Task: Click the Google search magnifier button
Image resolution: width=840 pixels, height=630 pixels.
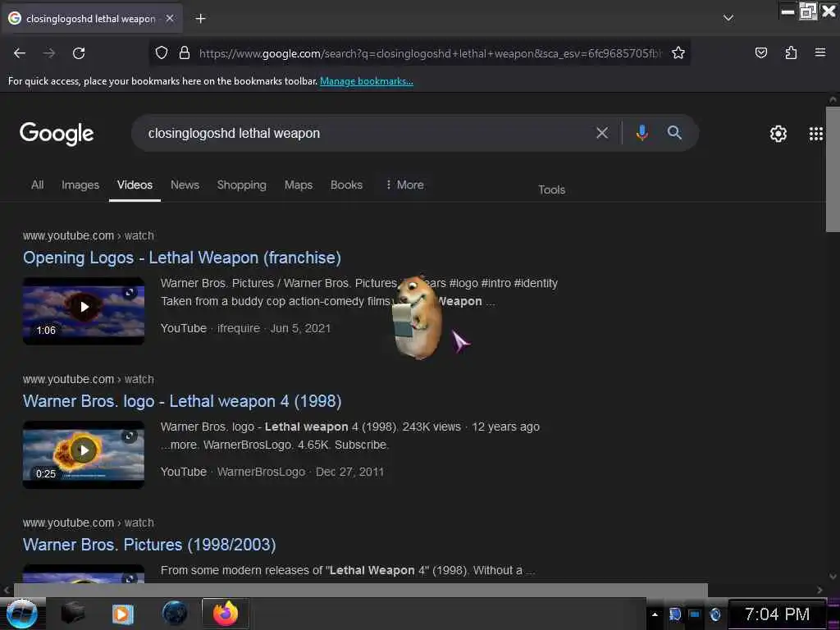Action: pyautogui.click(x=674, y=133)
